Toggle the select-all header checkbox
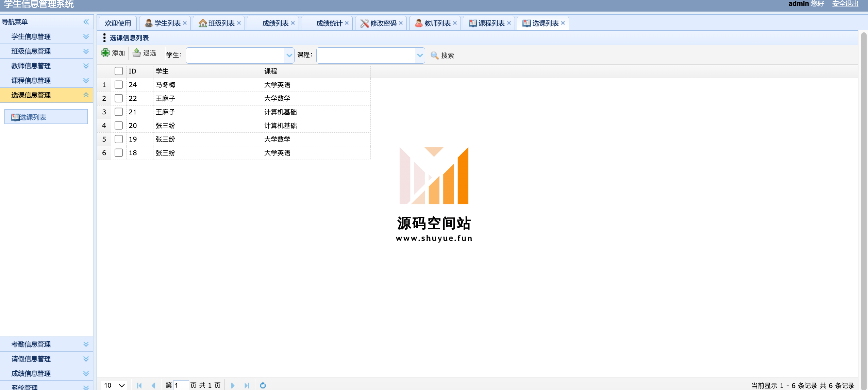868x390 pixels. [119, 71]
